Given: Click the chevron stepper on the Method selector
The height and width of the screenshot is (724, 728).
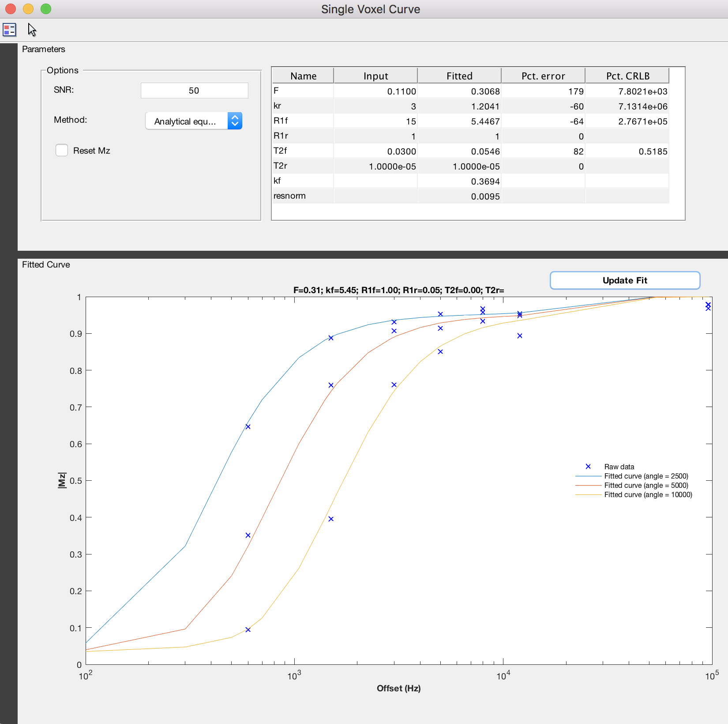Looking at the screenshot, I should 235,121.
